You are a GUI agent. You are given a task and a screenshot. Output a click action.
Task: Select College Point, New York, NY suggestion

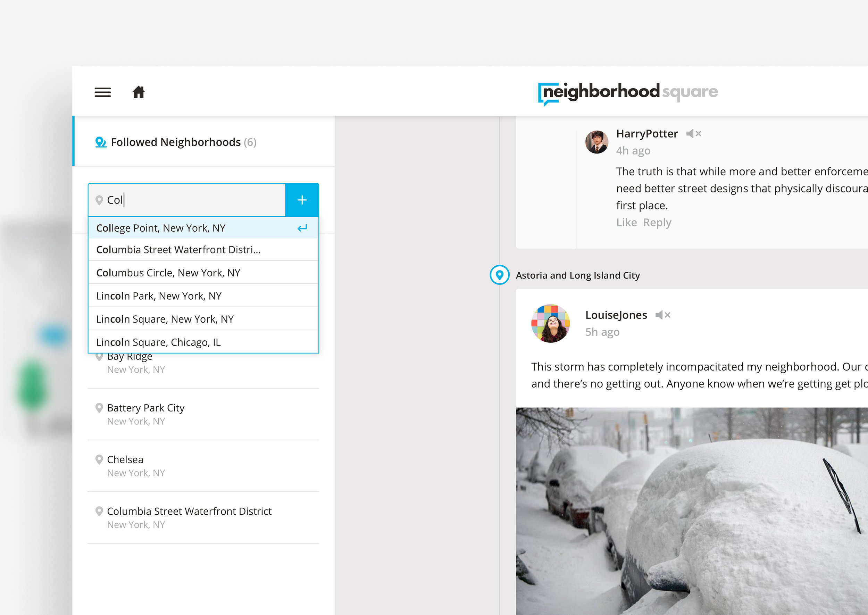203,228
